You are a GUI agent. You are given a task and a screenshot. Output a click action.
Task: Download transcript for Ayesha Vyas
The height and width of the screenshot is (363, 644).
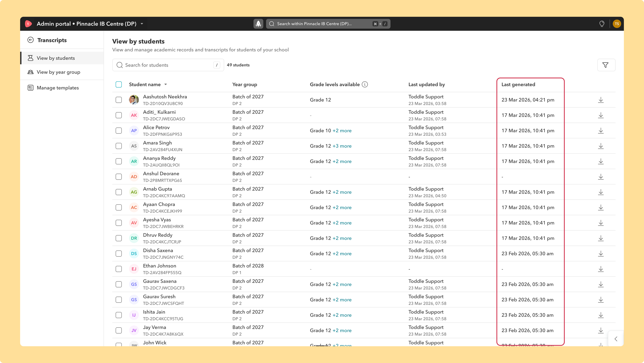[601, 223]
